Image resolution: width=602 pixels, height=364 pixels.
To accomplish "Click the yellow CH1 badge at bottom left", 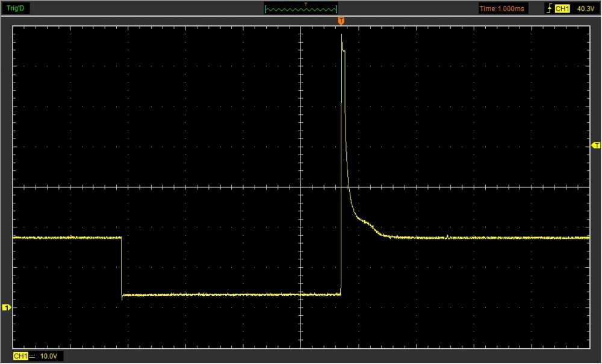I will click(x=20, y=357).
